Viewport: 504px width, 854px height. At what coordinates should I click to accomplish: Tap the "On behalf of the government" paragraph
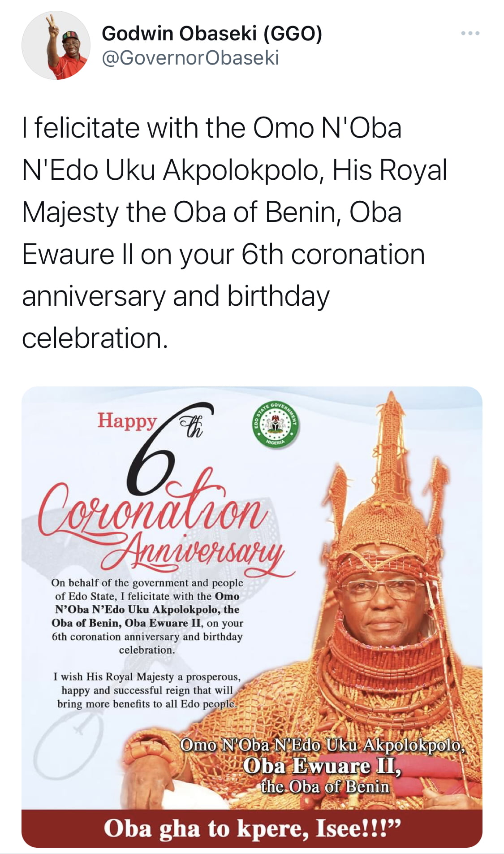point(147,616)
